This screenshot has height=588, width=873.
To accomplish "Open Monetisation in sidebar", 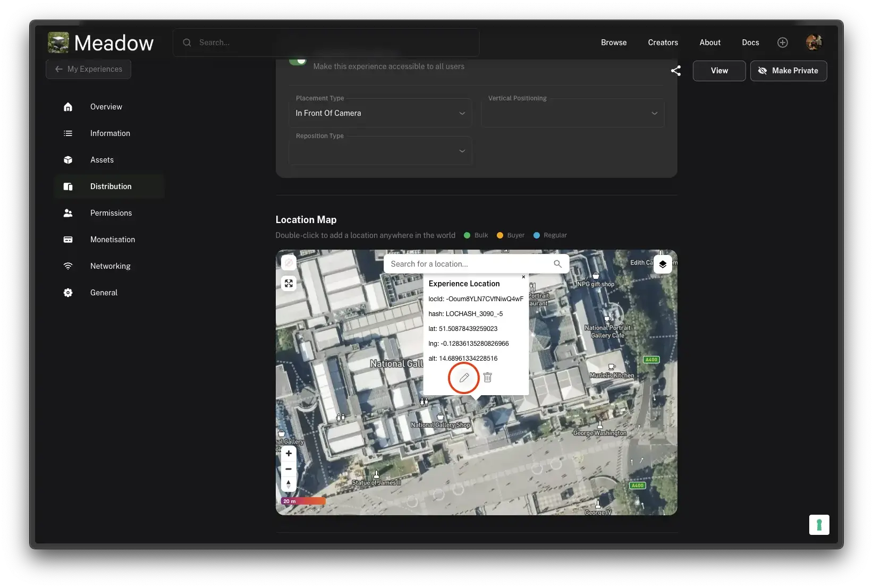I will 112,240.
